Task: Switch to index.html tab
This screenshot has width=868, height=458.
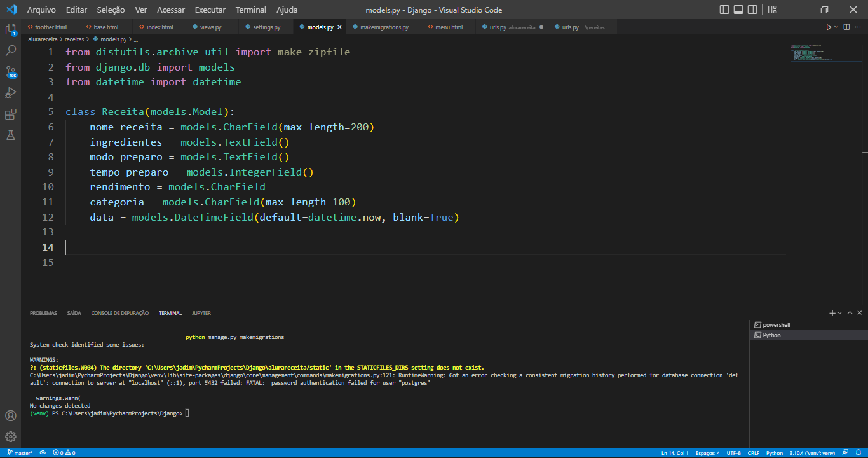Action: tap(159, 27)
